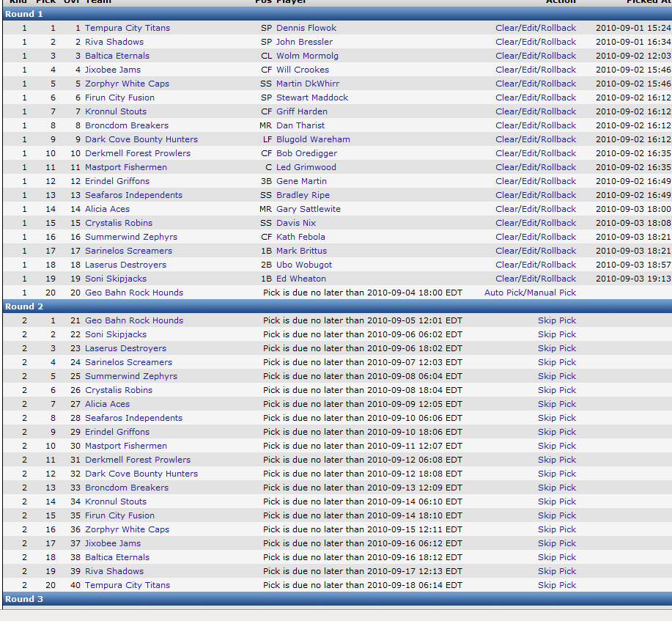
Task: Open the Mastport Fishermen team link in Round 2
Action: click(x=125, y=446)
